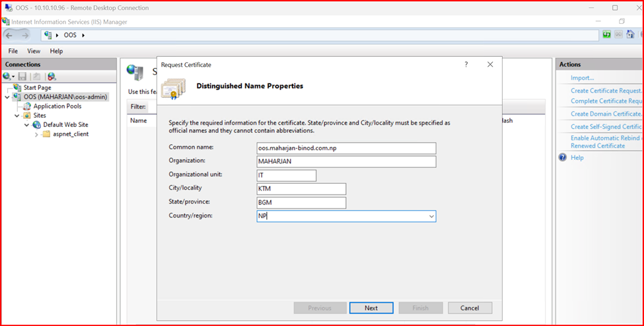The image size is (644, 326).
Task: Click the Home icon in address bar
Action: click(x=630, y=34)
